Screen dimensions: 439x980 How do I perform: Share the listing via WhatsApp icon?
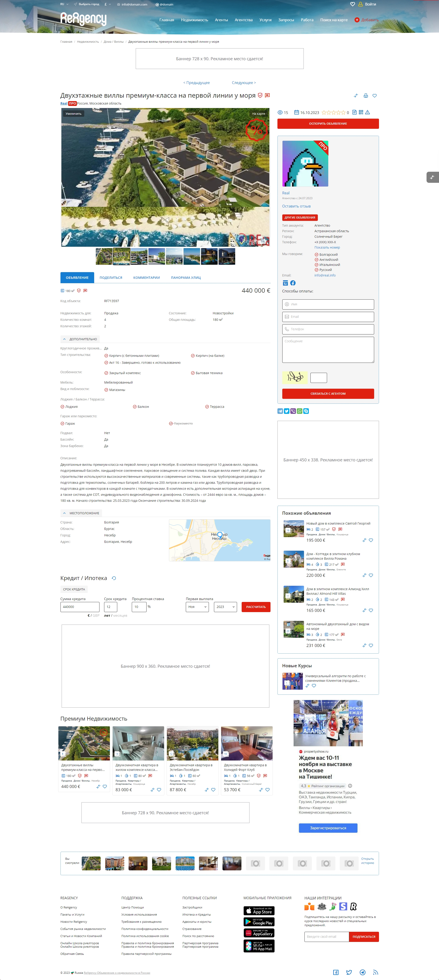[299, 411]
